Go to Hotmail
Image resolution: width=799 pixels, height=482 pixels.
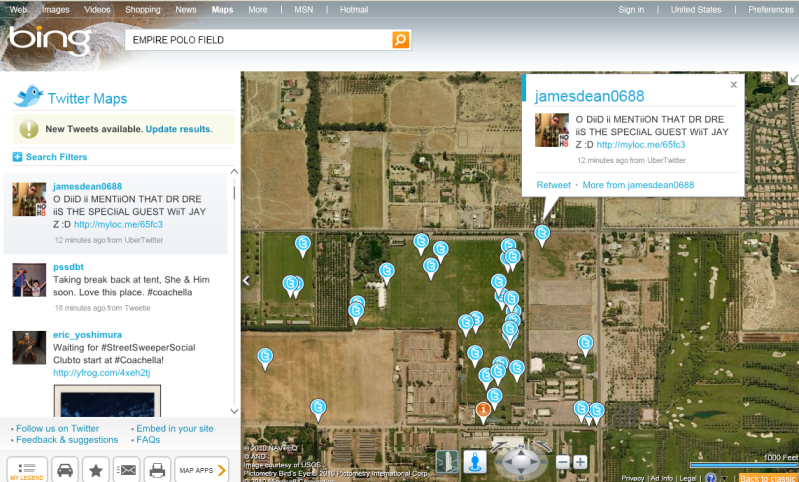pos(354,9)
